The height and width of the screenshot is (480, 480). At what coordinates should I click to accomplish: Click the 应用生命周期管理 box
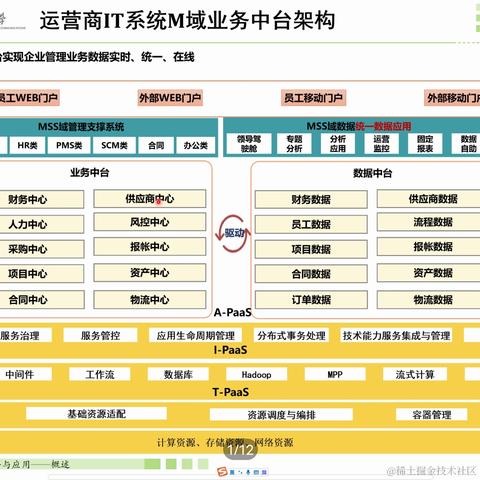coord(196,335)
